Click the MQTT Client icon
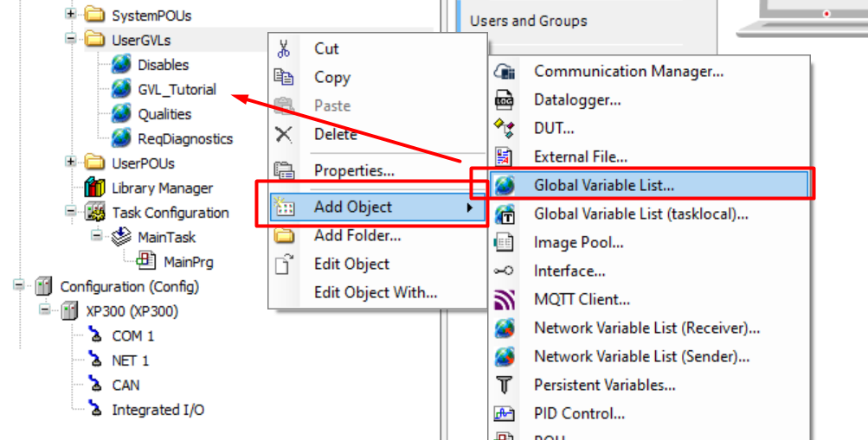The image size is (868, 440). [504, 300]
